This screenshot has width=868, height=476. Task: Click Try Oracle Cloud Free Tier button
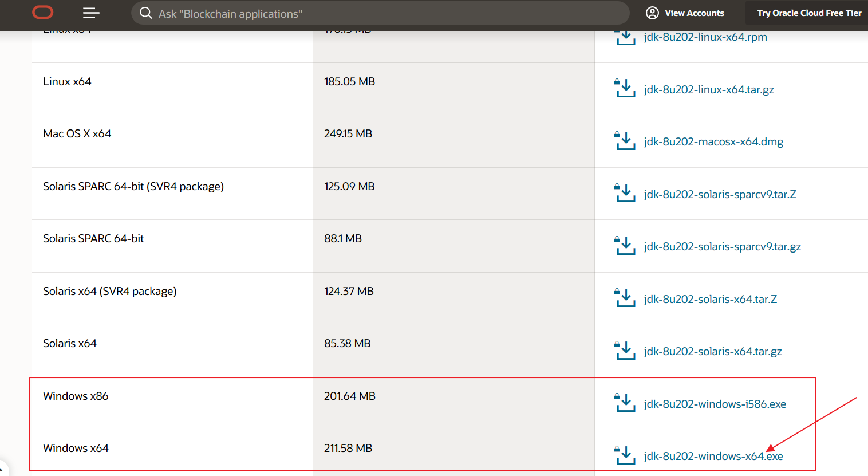coord(808,13)
